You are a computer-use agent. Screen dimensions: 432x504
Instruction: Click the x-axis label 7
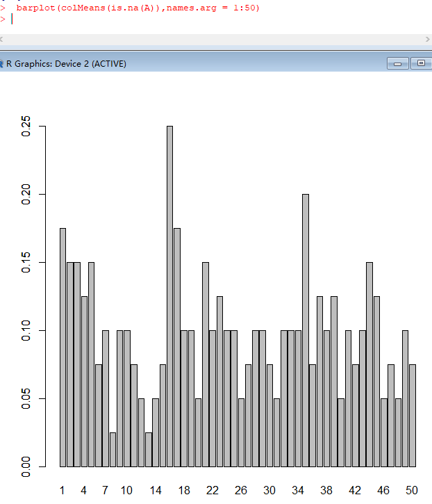[105, 491]
